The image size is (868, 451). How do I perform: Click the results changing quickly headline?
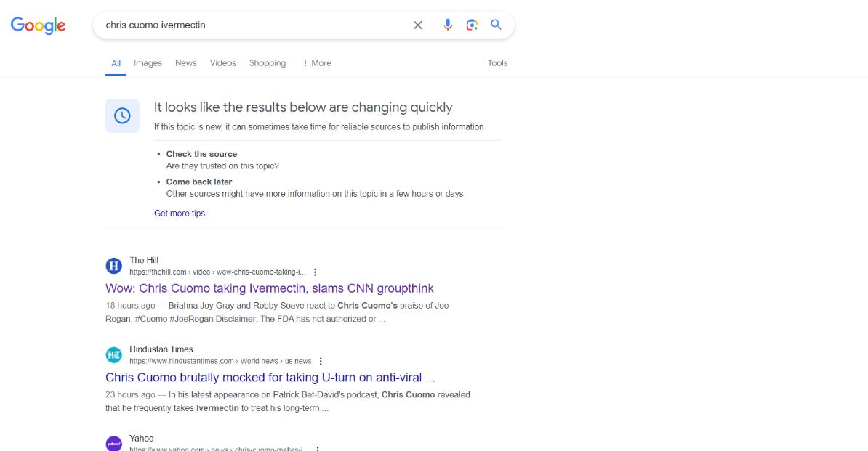click(x=303, y=107)
